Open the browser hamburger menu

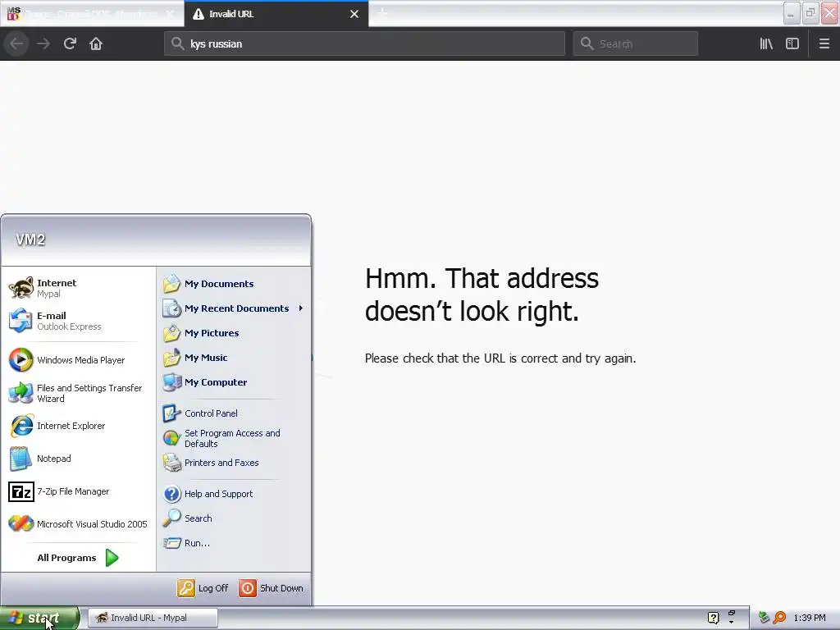824,43
